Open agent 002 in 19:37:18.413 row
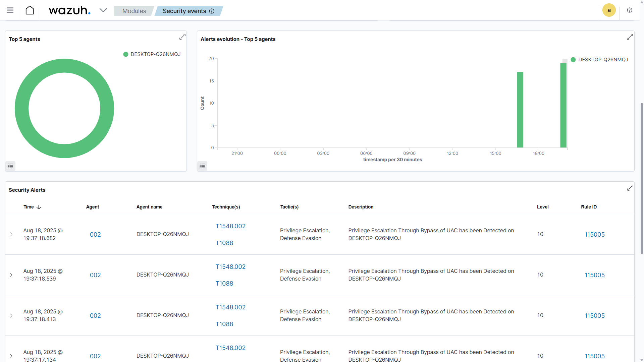The image size is (644, 362). (x=95, y=316)
